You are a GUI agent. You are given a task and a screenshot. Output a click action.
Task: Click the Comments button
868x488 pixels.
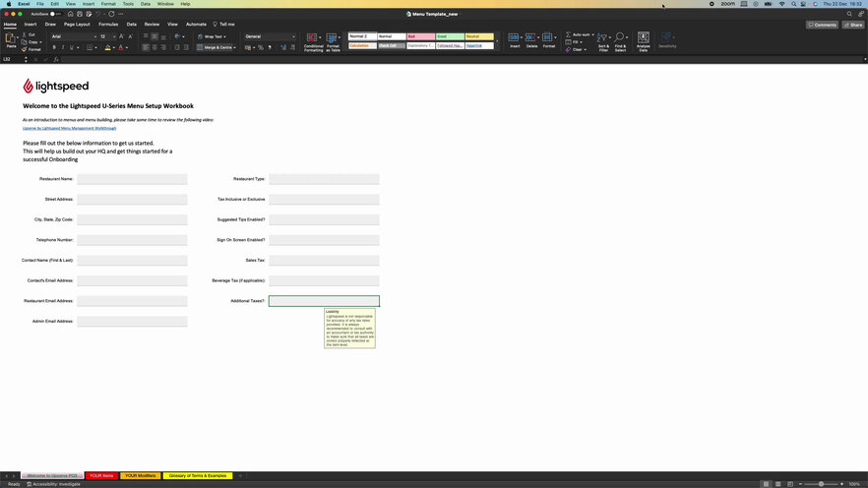pyautogui.click(x=822, y=25)
